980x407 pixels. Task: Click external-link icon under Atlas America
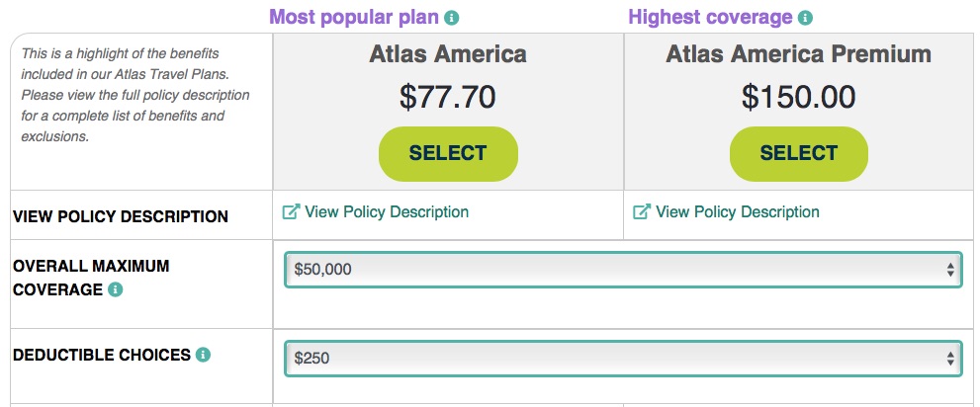[x=292, y=212]
